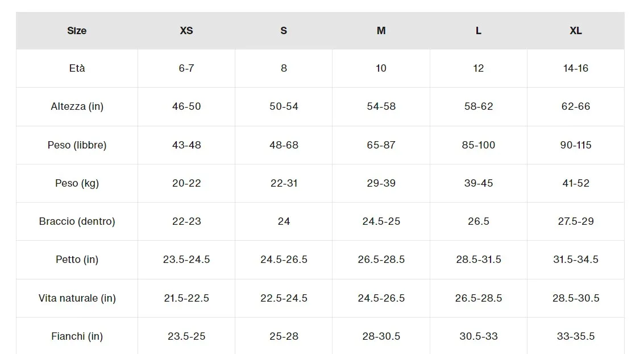
Task: Select the Peso (libbre) row label
Action: [x=77, y=145]
